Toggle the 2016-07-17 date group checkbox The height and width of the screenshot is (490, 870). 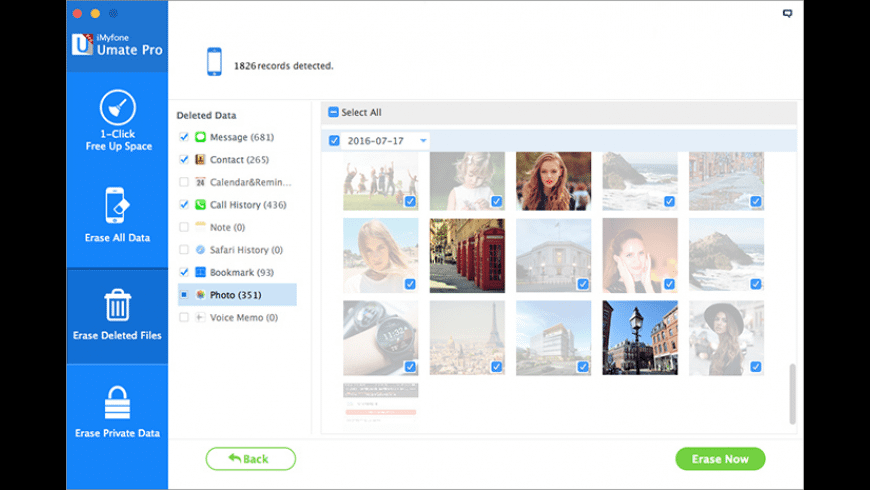click(x=334, y=141)
